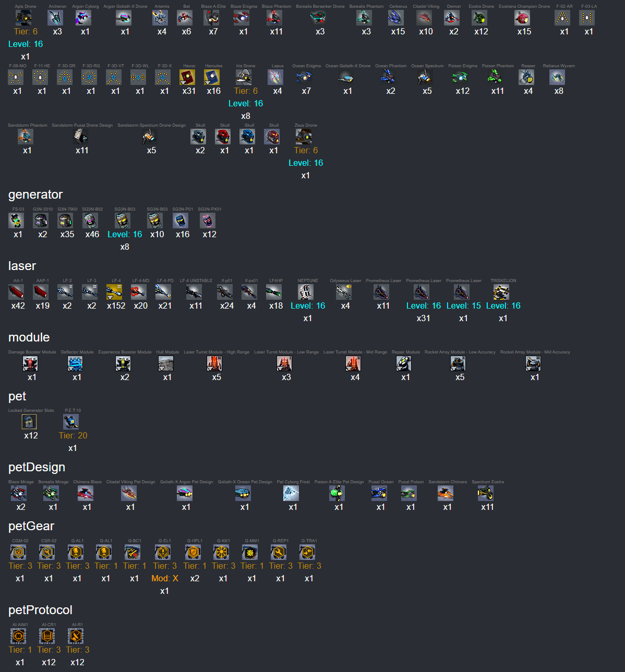Click the Cerberus ship design icon
Image resolution: width=625 pixels, height=672 pixels.
coord(396,18)
